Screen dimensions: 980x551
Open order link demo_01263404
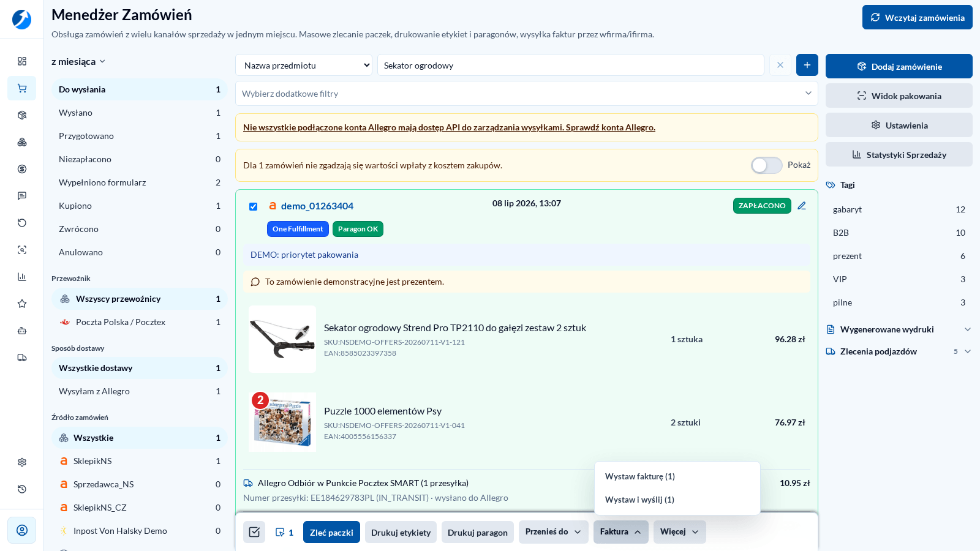click(x=317, y=206)
